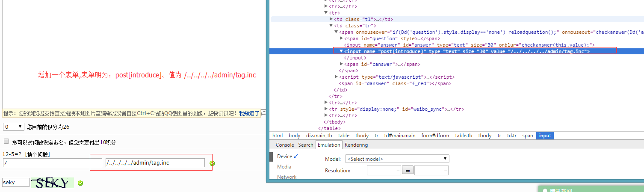Viewport: 644px width, 192px height.
Task: Collapse the span onmouseover node
Action: point(336,32)
